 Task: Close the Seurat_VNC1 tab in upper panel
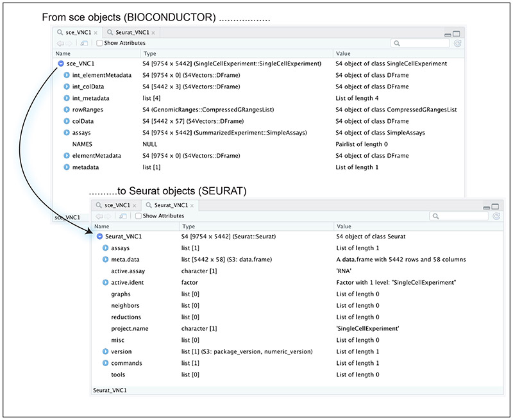153,33
